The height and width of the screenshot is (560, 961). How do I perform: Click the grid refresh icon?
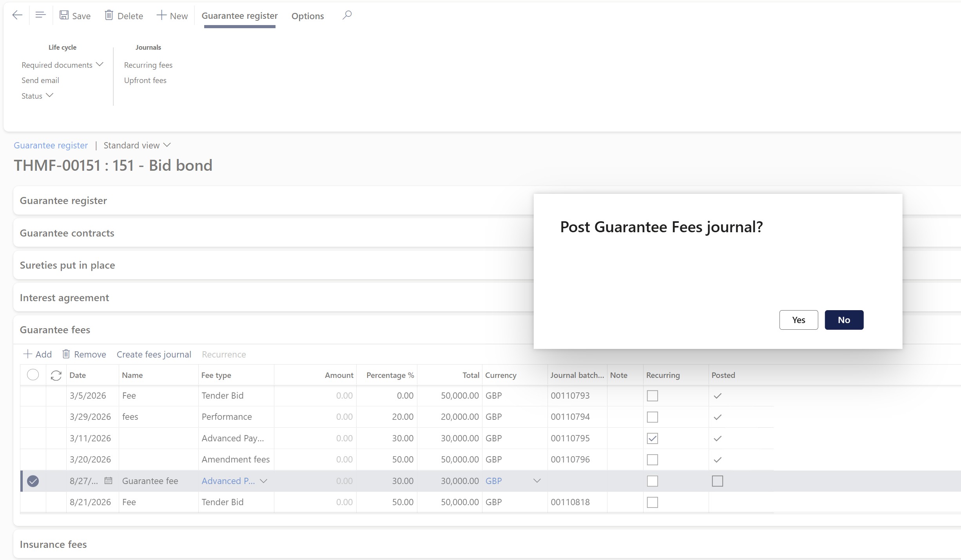point(56,376)
